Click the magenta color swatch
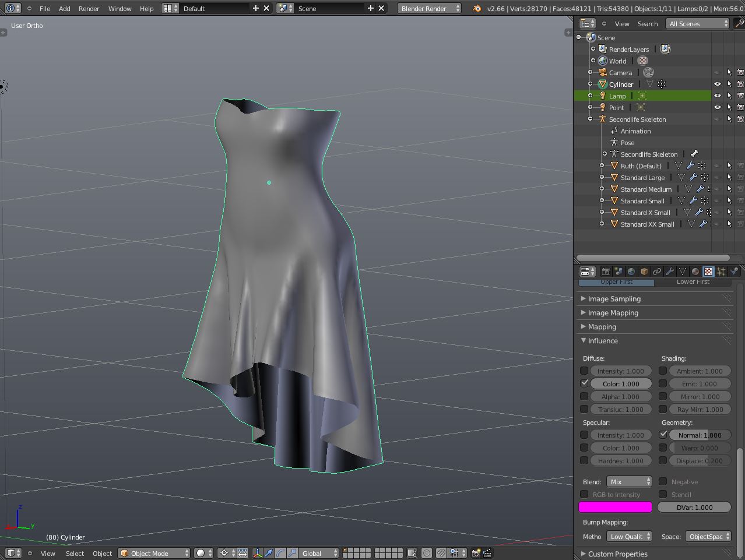This screenshot has height=560, width=745. coord(615,507)
